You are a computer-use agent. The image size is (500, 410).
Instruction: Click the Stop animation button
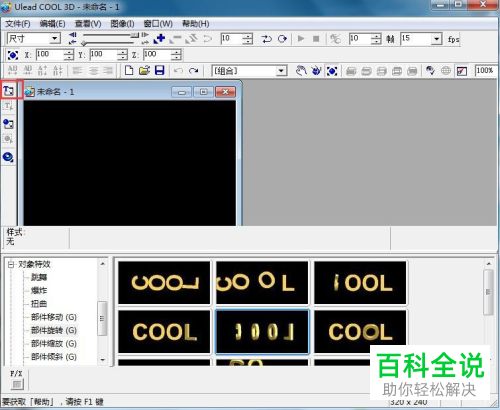pyautogui.click(x=316, y=39)
